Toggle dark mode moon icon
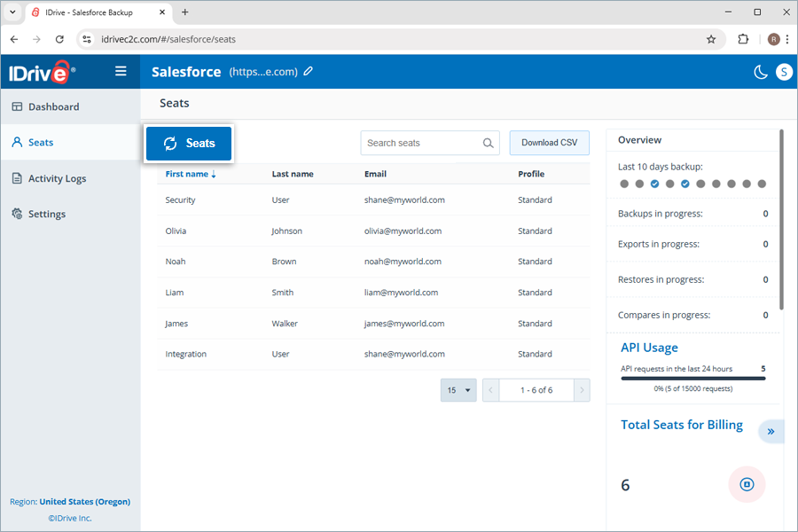 (x=761, y=73)
